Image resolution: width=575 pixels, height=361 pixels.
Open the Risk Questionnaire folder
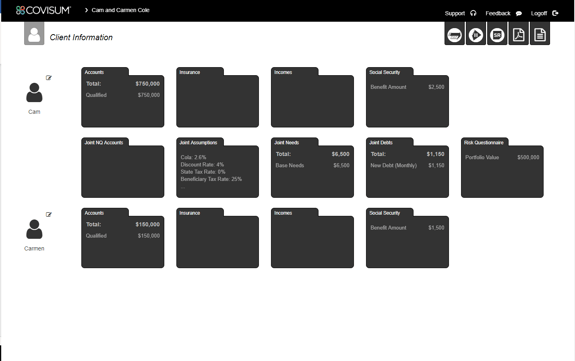pyautogui.click(x=502, y=168)
